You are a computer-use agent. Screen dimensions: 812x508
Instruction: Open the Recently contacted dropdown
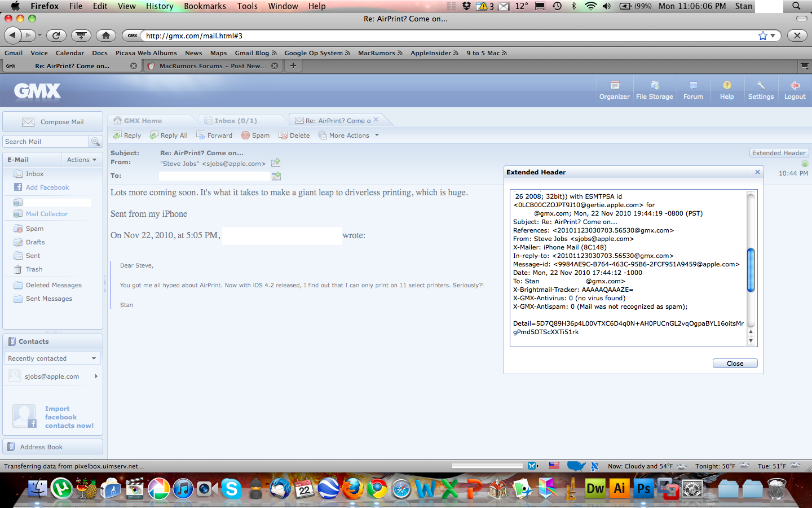[x=52, y=358]
